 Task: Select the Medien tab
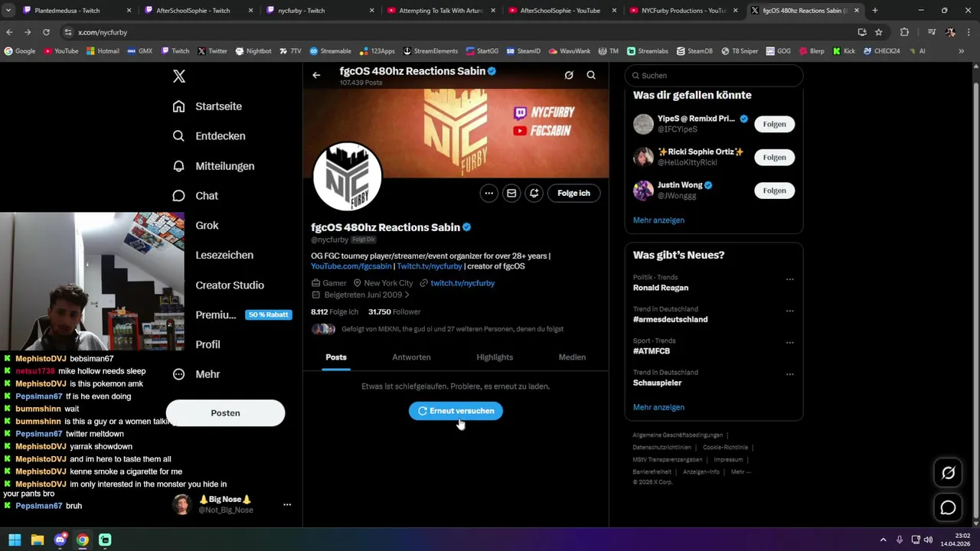572,357
